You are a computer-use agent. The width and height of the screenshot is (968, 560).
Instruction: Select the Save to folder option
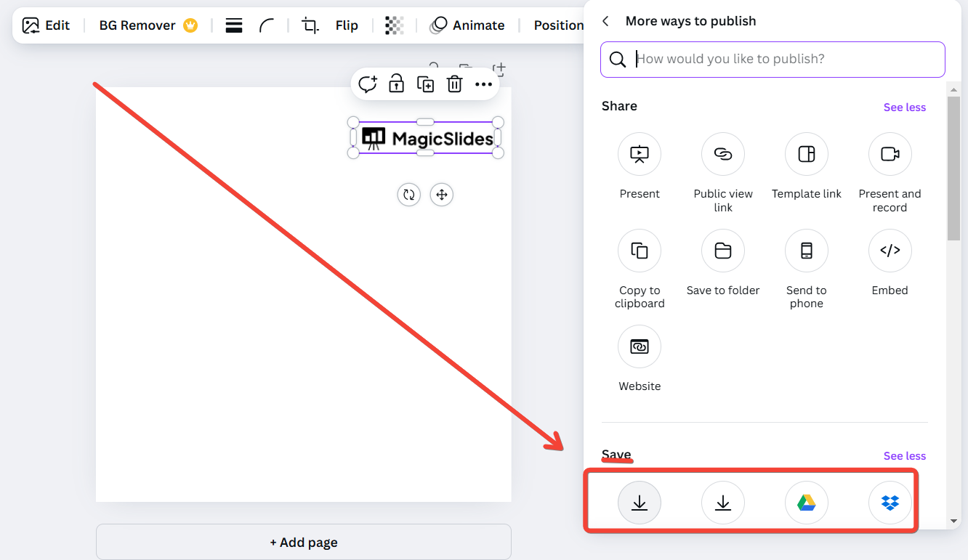coord(723,263)
